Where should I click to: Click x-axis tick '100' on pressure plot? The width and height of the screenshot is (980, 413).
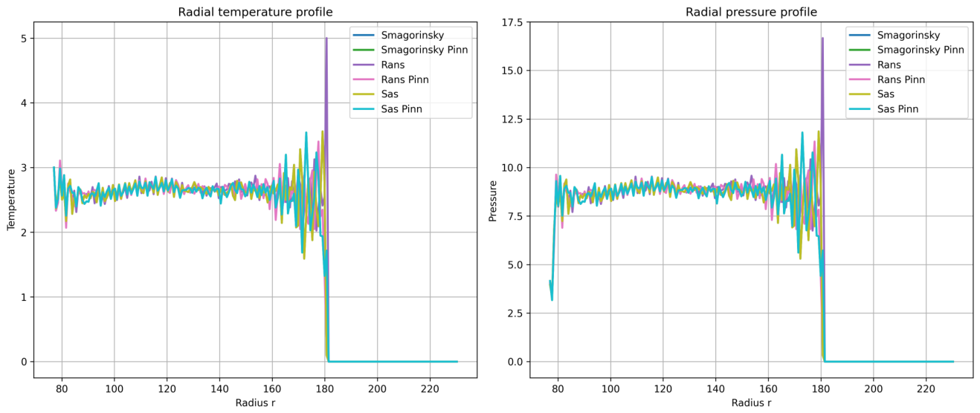tap(610, 388)
